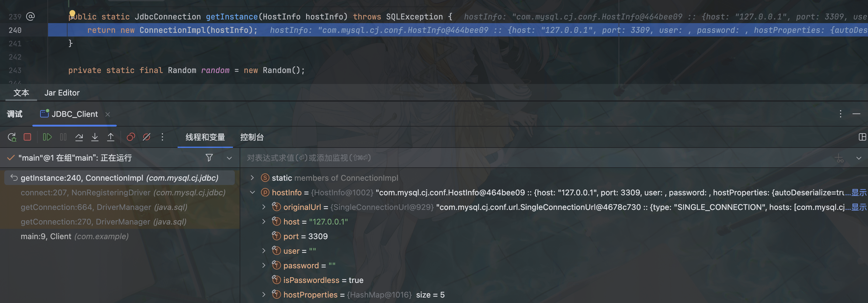Image resolution: width=868 pixels, height=303 pixels.
Task: Toggle Mute Breakpoints
Action: pyautogui.click(x=147, y=137)
